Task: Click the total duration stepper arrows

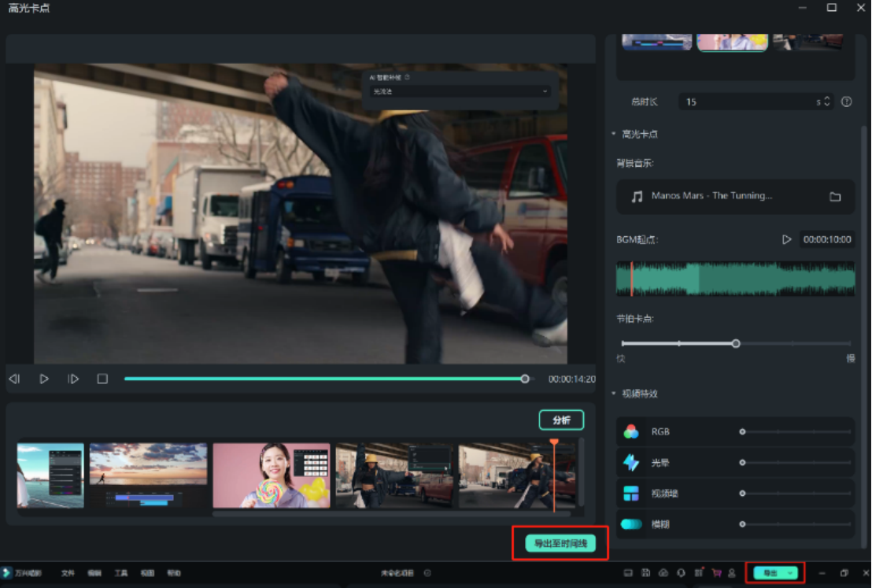Action: pyautogui.click(x=826, y=102)
